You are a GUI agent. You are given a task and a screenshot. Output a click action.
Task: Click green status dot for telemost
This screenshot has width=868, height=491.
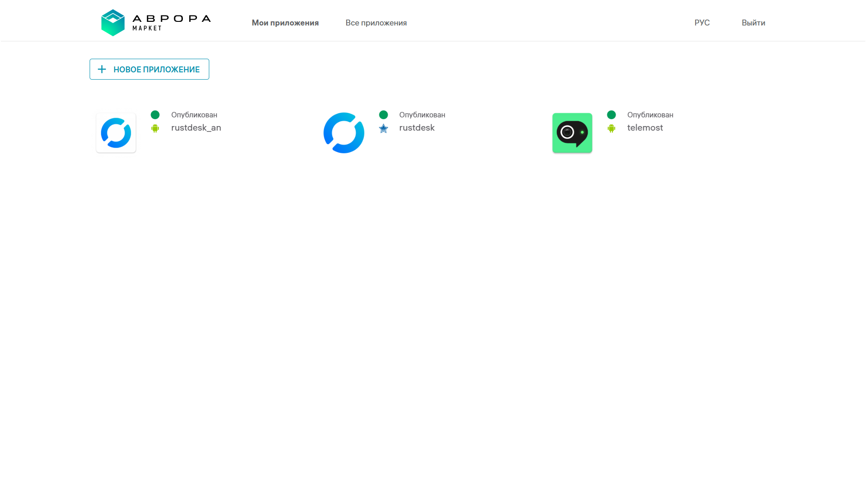pos(611,115)
